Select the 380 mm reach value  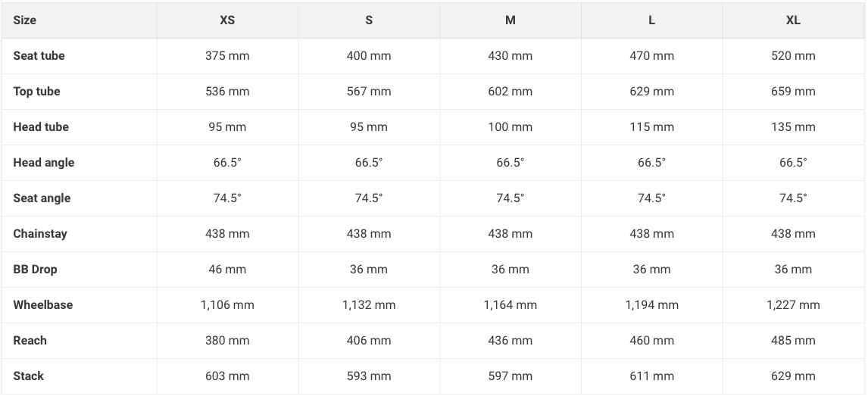pos(227,341)
